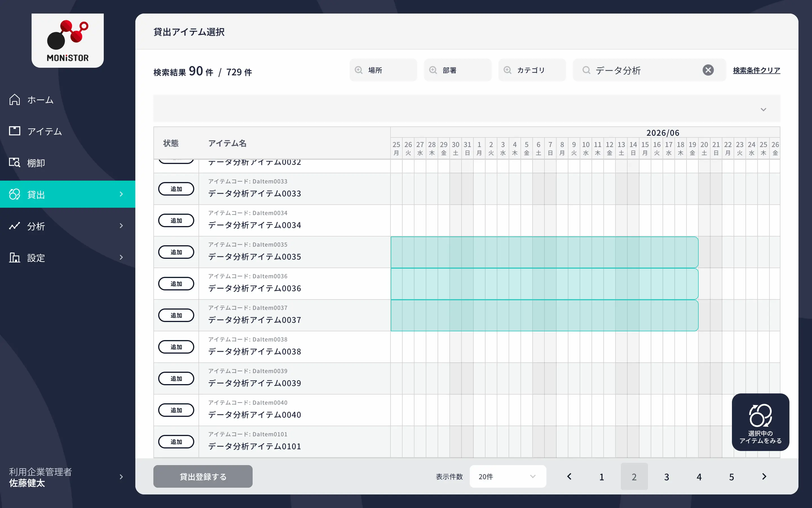Expand the 分析 submenu chevron
The width and height of the screenshot is (812, 508).
[x=121, y=226]
